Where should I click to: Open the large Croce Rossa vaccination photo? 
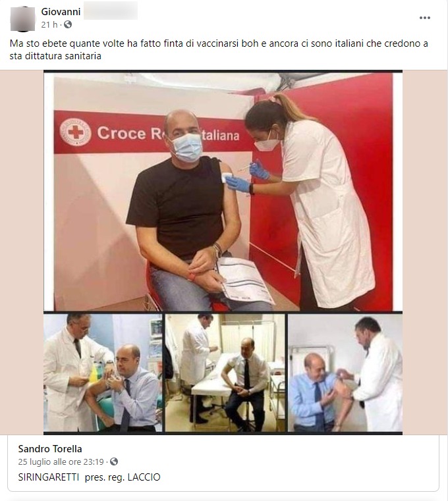point(223,192)
